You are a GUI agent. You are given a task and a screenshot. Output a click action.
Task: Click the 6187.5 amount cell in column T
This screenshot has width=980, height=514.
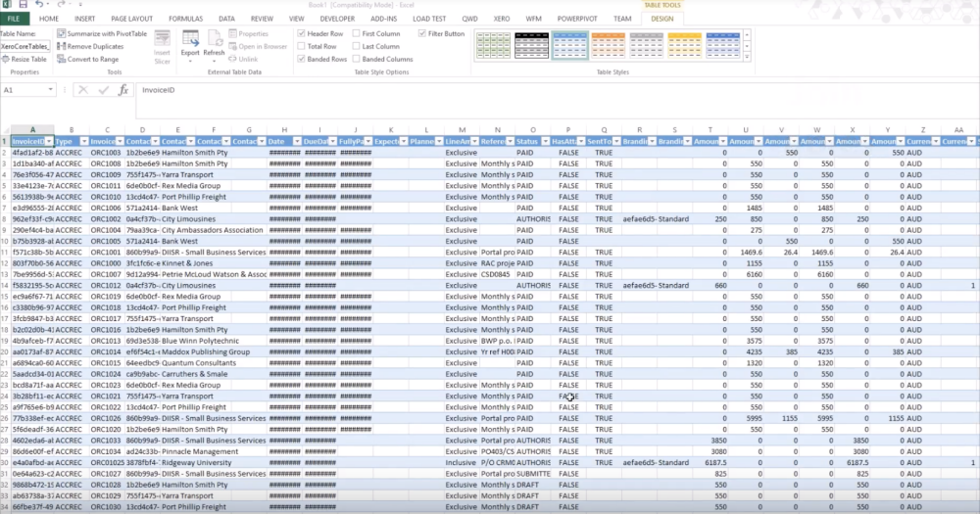710,463
